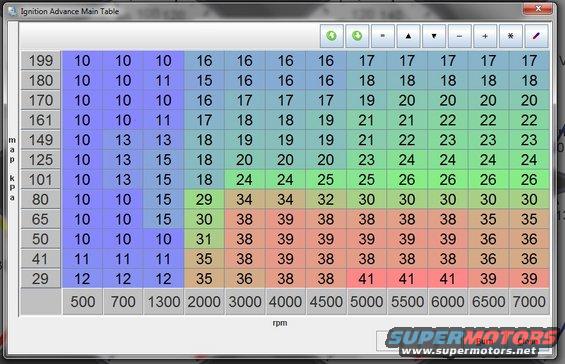Select the 65 kPa map axis bin
The width and height of the screenshot is (565, 364).
click(x=41, y=219)
